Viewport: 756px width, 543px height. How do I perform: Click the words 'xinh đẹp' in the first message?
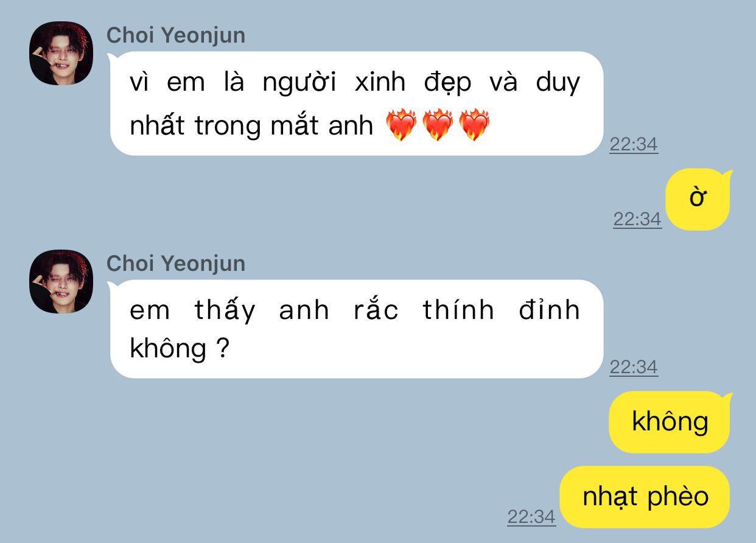[x=413, y=83]
